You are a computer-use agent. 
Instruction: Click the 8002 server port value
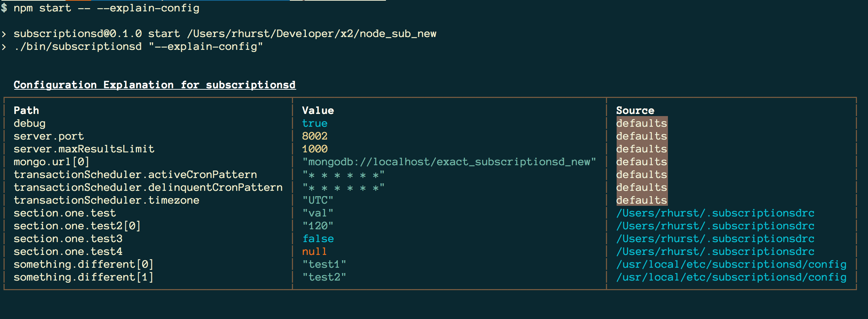tap(314, 136)
